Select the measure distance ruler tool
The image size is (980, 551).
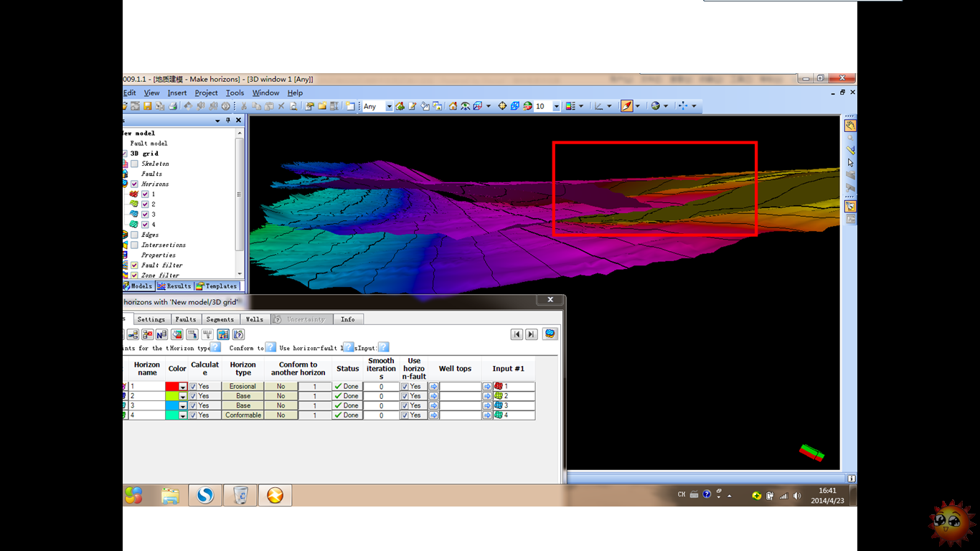850,150
